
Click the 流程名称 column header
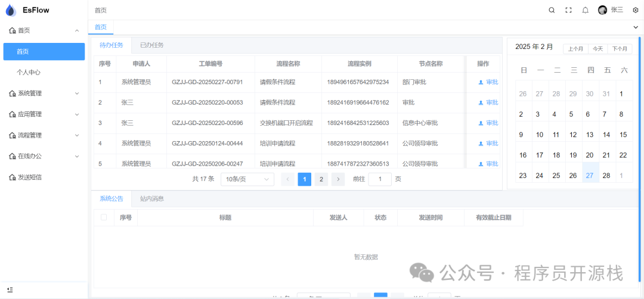[288, 64]
